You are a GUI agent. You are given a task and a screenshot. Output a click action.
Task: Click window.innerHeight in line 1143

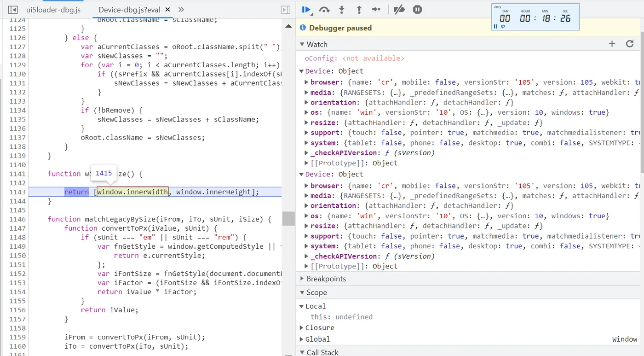(214, 192)
